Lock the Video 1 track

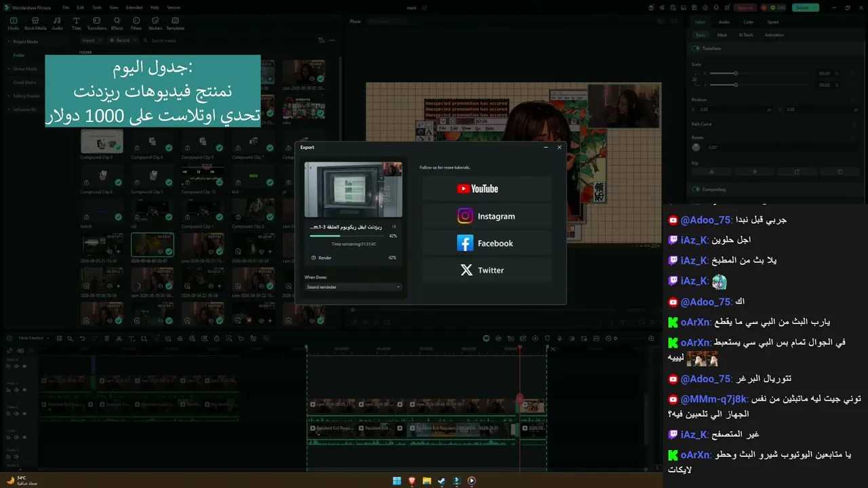[x=9, y=439]
